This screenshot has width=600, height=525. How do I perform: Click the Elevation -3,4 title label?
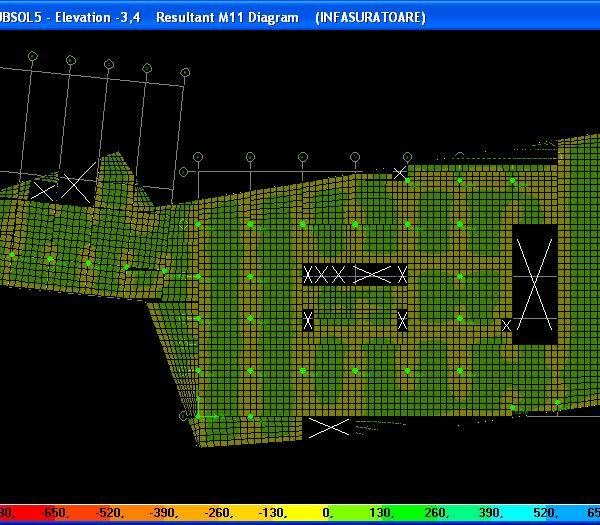point(96,18)
